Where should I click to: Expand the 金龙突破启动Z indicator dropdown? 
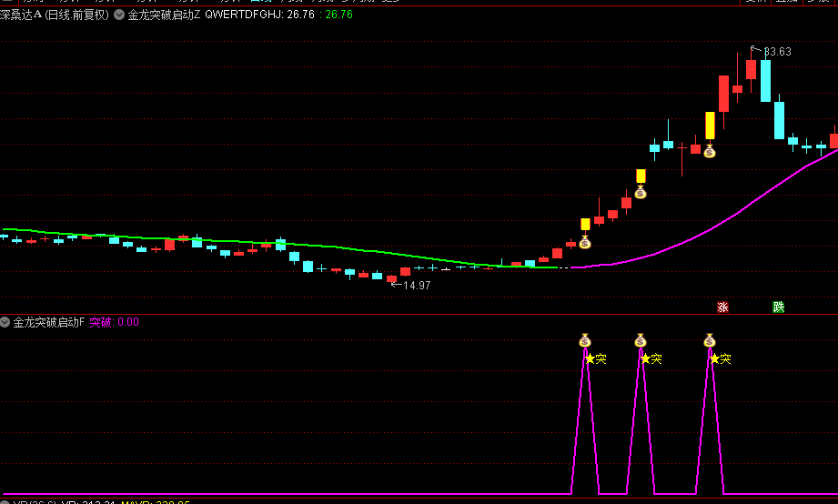[x=119, y=15]
